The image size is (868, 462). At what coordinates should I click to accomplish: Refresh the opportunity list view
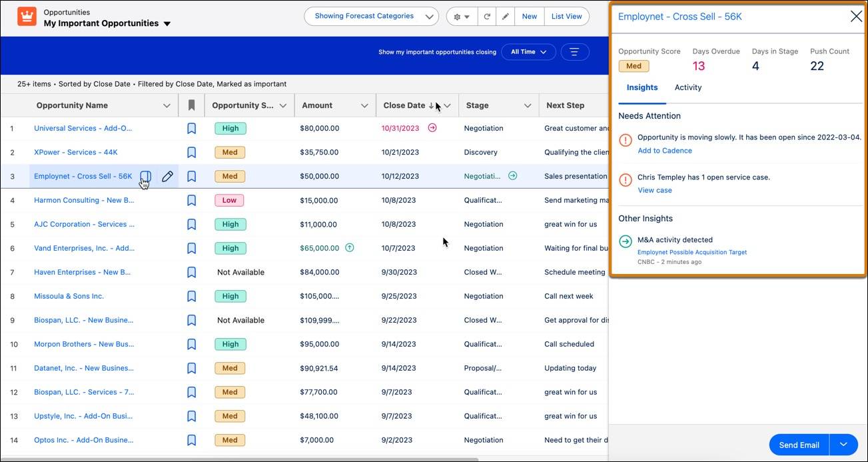coord(487,15)
